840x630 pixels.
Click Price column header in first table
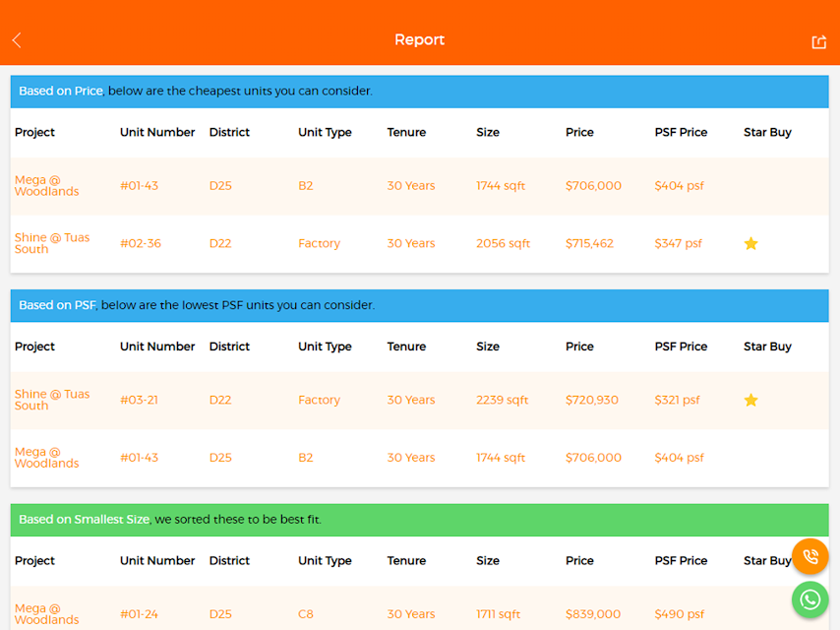click(579, 133)
